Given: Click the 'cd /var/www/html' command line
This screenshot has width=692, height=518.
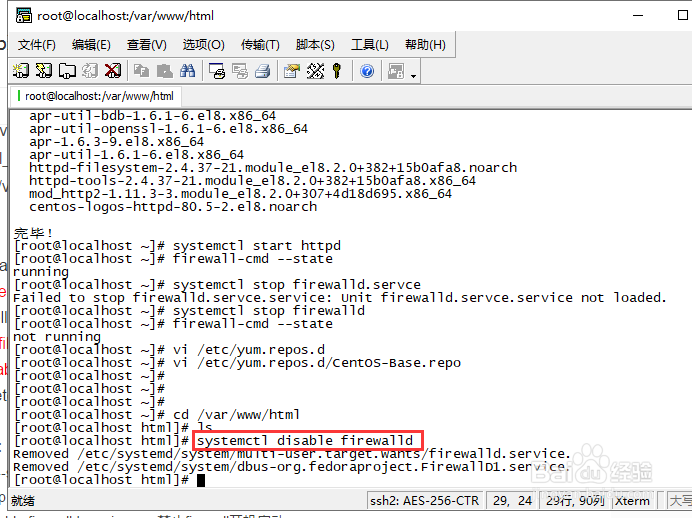Looking at the screenshot, I should pos(157,415).
